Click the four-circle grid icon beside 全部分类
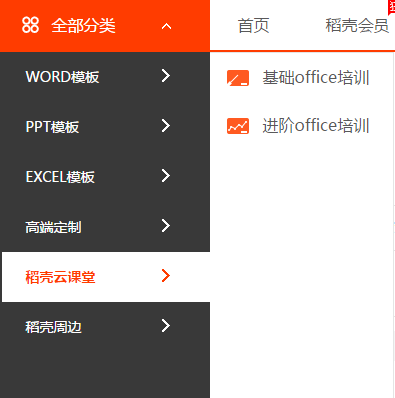Viewport: 395px width, 398px height. point(30,25)
